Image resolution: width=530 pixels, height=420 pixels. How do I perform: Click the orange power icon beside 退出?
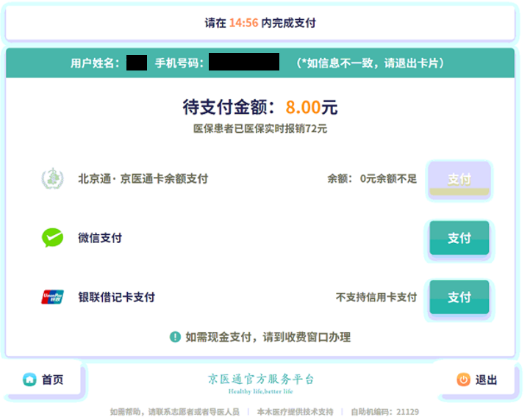(x=463, y=380)
